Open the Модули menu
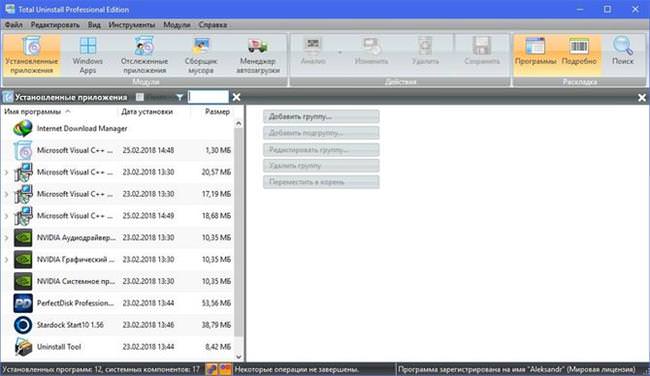 pos(177,25)
